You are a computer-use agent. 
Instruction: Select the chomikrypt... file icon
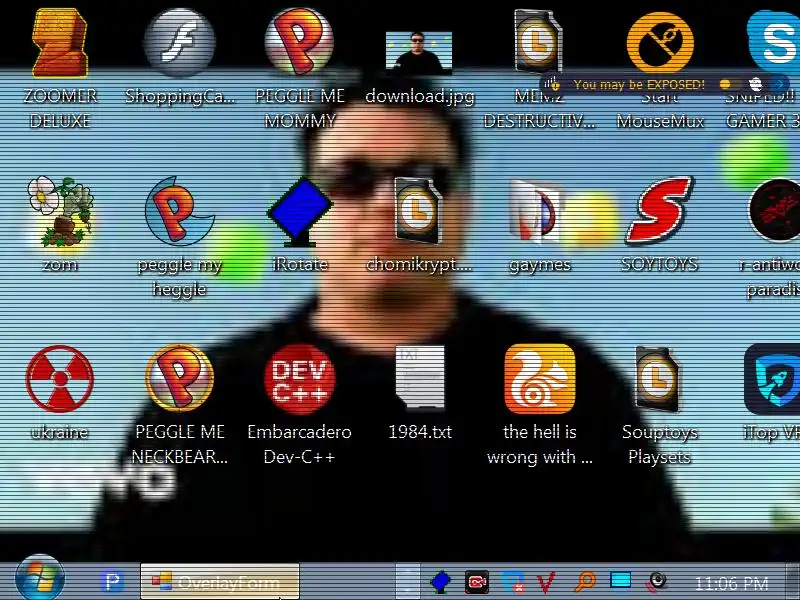click(418, 210)
